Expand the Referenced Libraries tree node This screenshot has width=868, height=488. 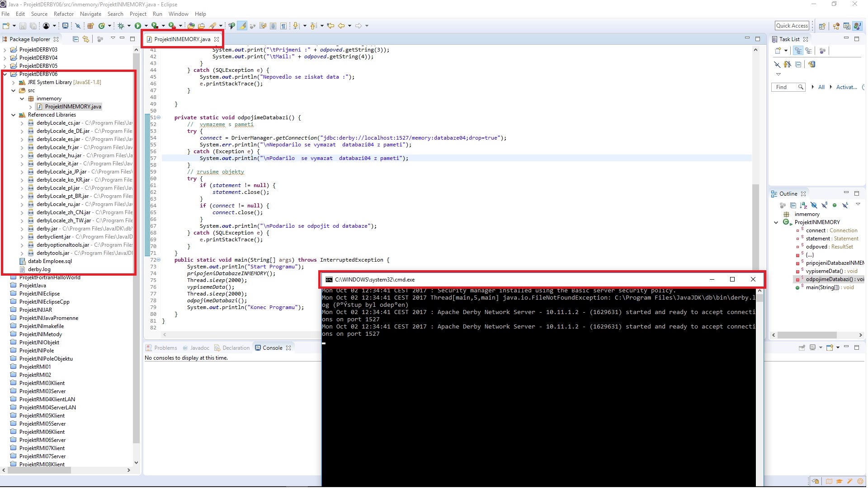[x=14, y=115]
